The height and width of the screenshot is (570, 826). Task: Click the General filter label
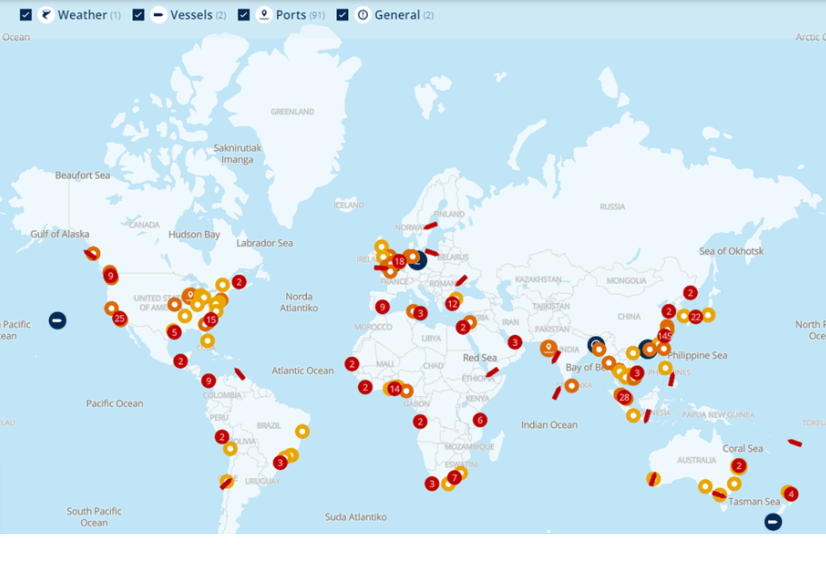tap(397, 15)
